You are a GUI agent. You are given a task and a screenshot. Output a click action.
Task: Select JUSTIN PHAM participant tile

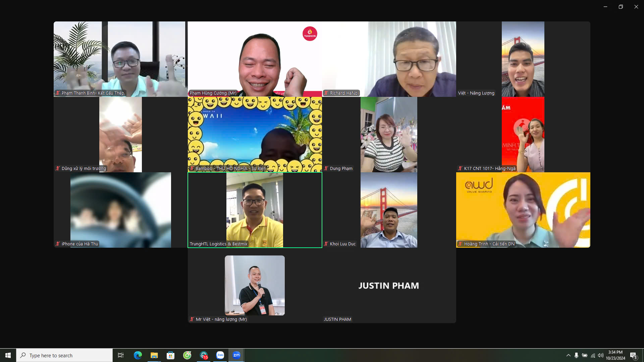pyautogui.click(x=389, y=286)
